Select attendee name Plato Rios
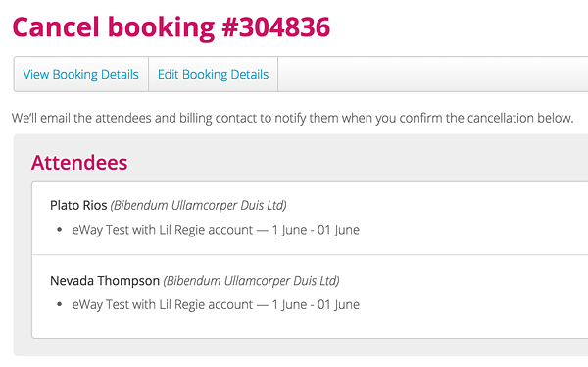 tap(78, 205)
